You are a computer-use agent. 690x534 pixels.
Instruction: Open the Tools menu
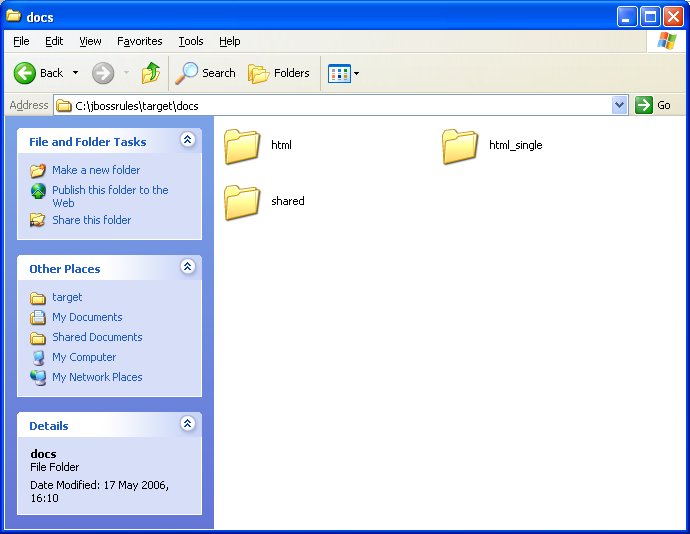pos(191,41)
